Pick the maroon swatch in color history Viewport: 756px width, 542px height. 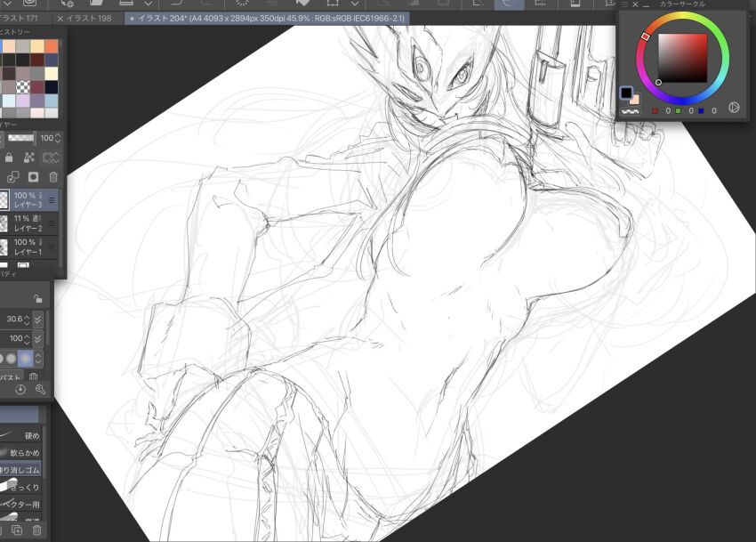37,87
